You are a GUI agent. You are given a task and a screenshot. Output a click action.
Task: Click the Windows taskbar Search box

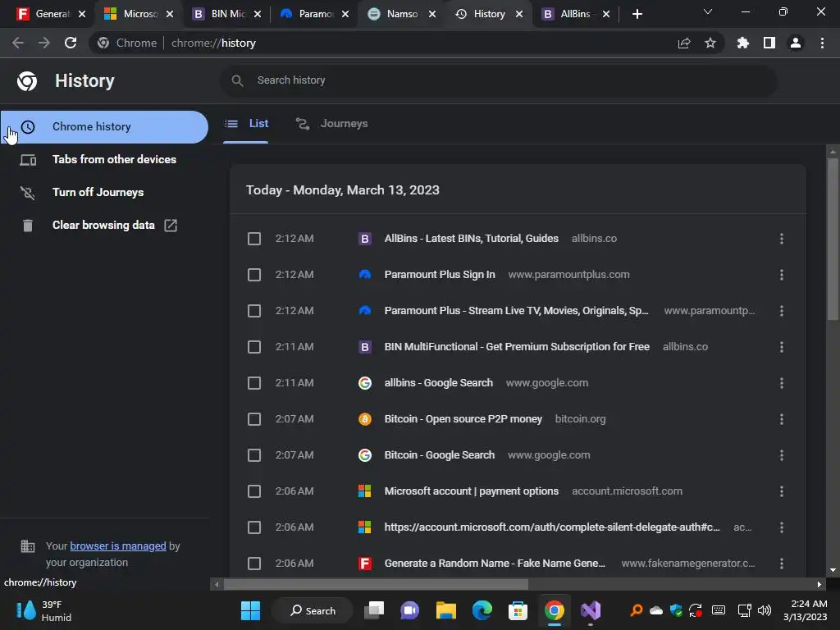pos(313,610)
